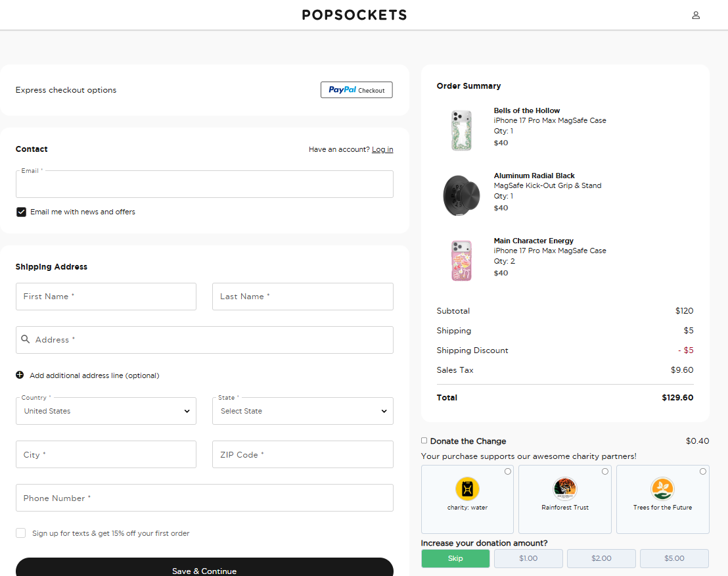Expand the optional additional address line
This screenshot has height=576, width=728.
(94, 375)
